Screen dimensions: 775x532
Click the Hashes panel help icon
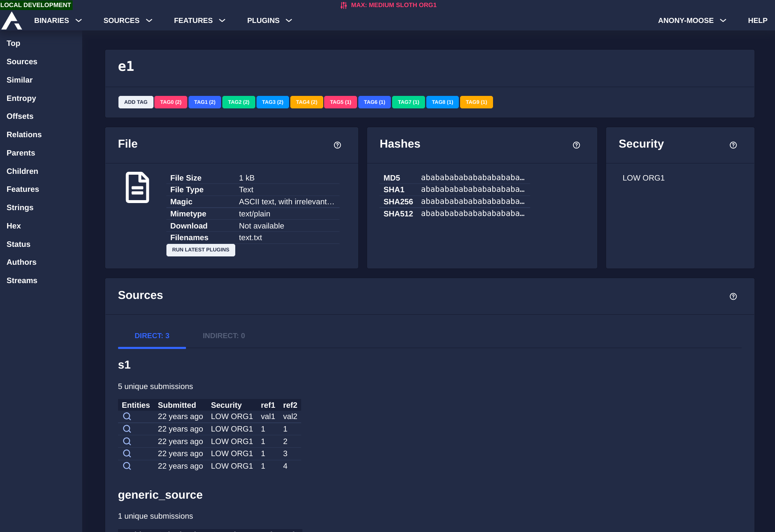point(576,145)
